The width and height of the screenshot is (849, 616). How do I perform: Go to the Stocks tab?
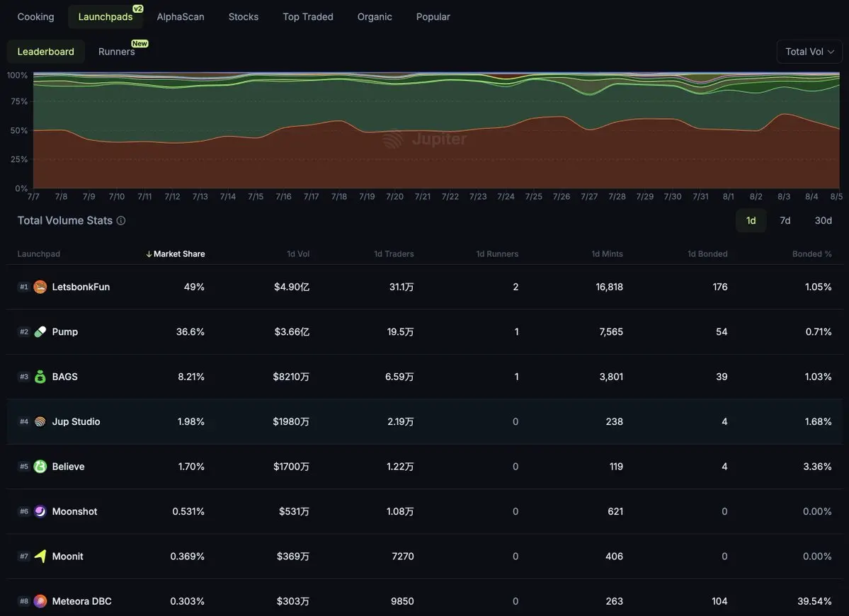click(244, 17)
